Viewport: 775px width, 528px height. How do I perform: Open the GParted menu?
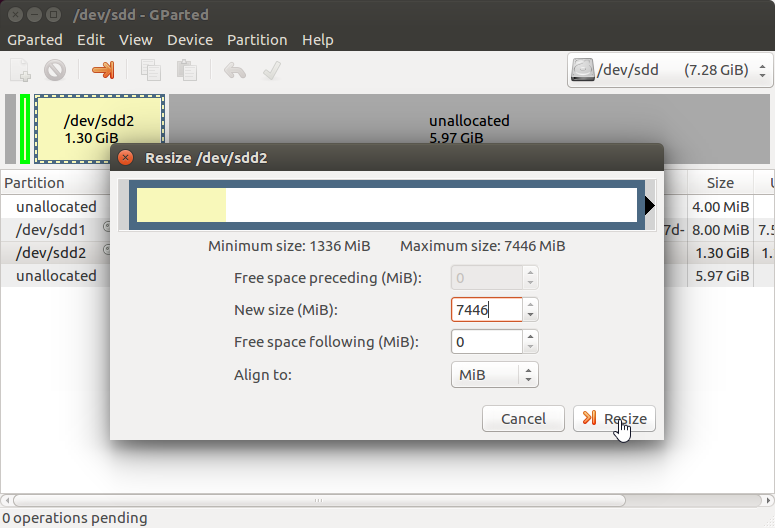pos(35,40)
